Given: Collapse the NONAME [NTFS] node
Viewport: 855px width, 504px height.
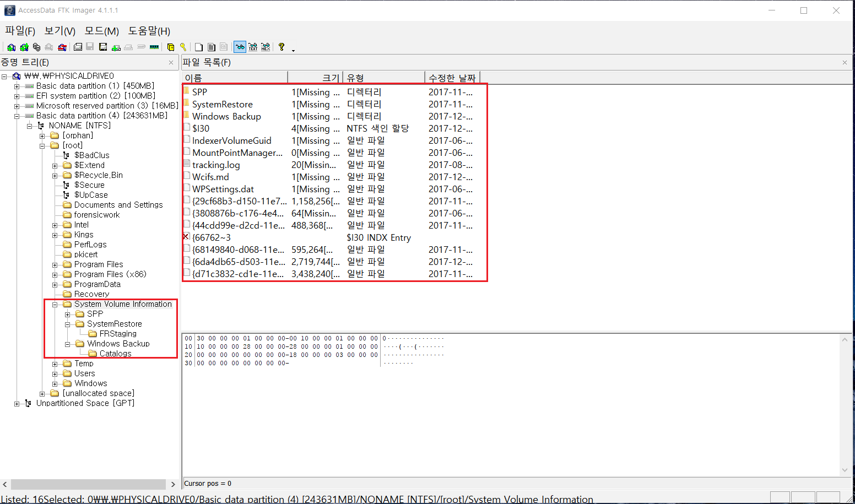Looking at the screenshot, I should tap(29, 126).
